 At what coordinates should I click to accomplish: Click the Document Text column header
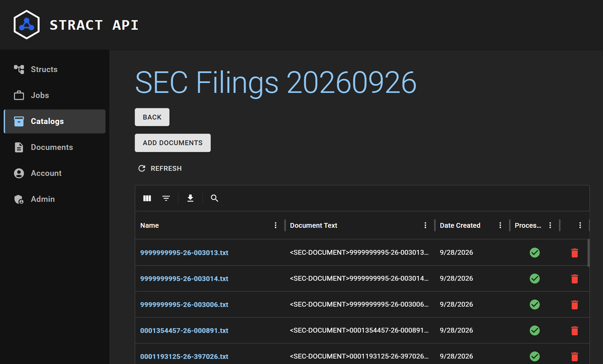click(314, 225)
